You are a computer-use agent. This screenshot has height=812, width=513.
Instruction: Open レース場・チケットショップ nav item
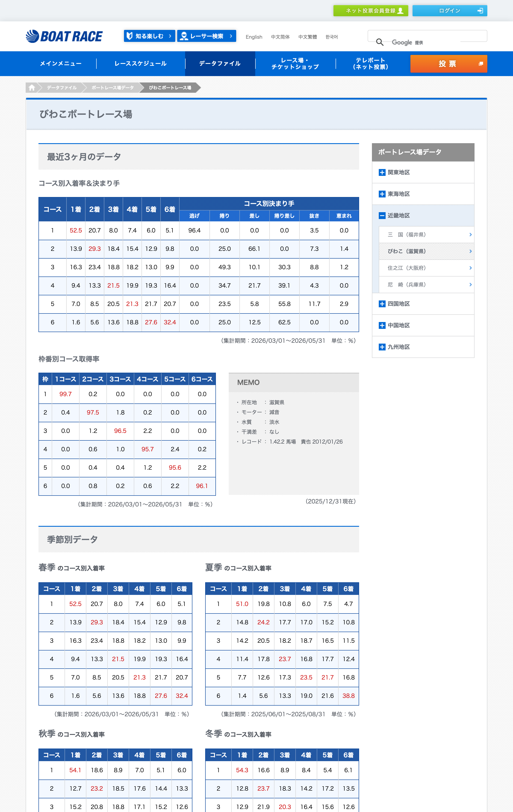(295, 64)
